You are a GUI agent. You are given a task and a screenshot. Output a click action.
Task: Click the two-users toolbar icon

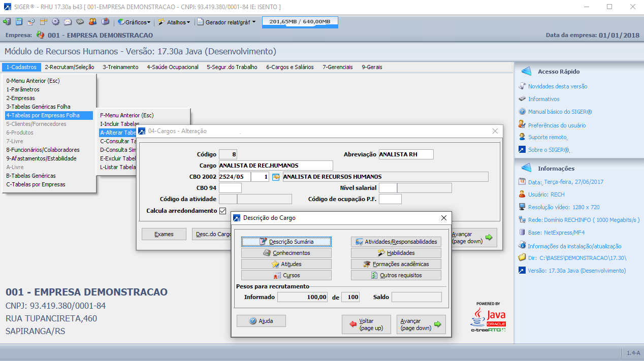click(92, 22)
